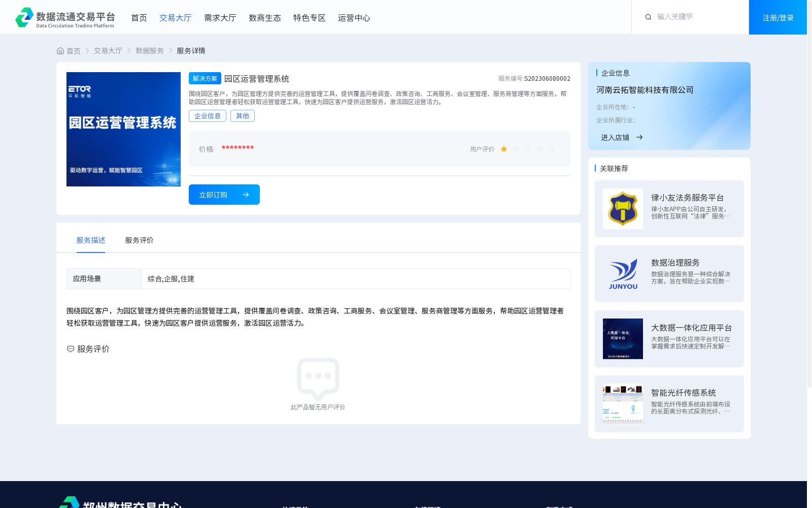Click the 其他 tag button

click(x=243, y=116)
